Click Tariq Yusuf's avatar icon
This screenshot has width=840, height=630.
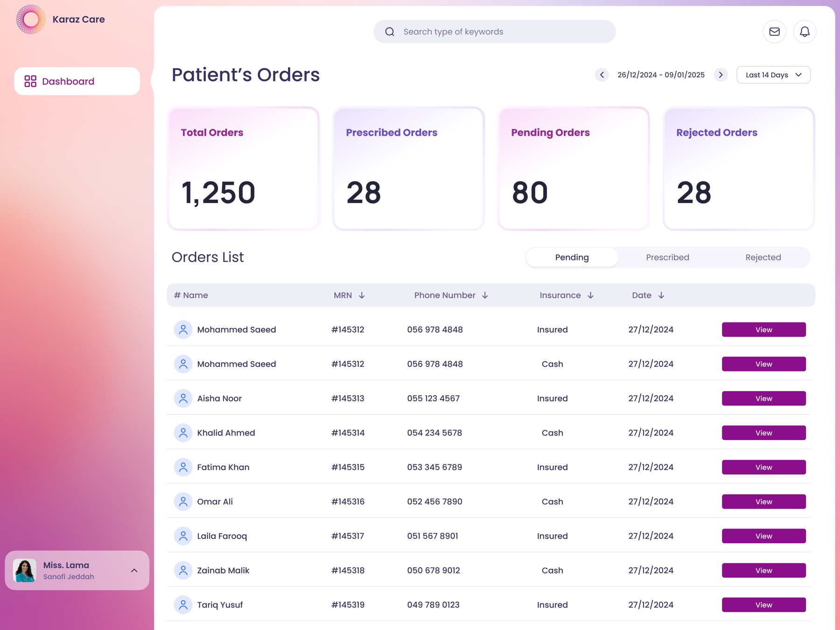pyautogui.click(x=183, y=605)
